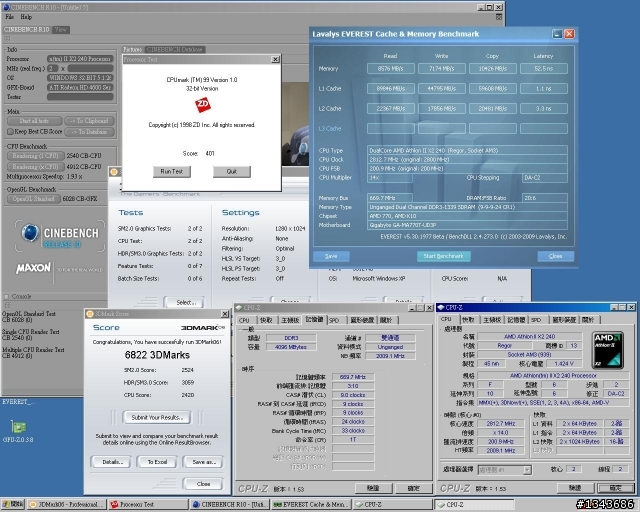Click Select button under 3DMark Tests

coord(184,303)
